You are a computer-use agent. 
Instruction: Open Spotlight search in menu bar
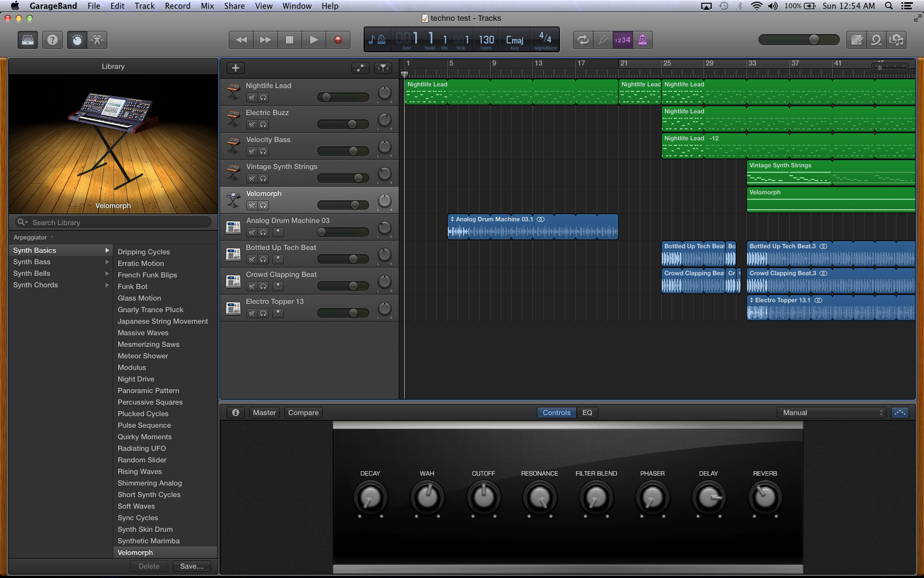pos(888,6)
